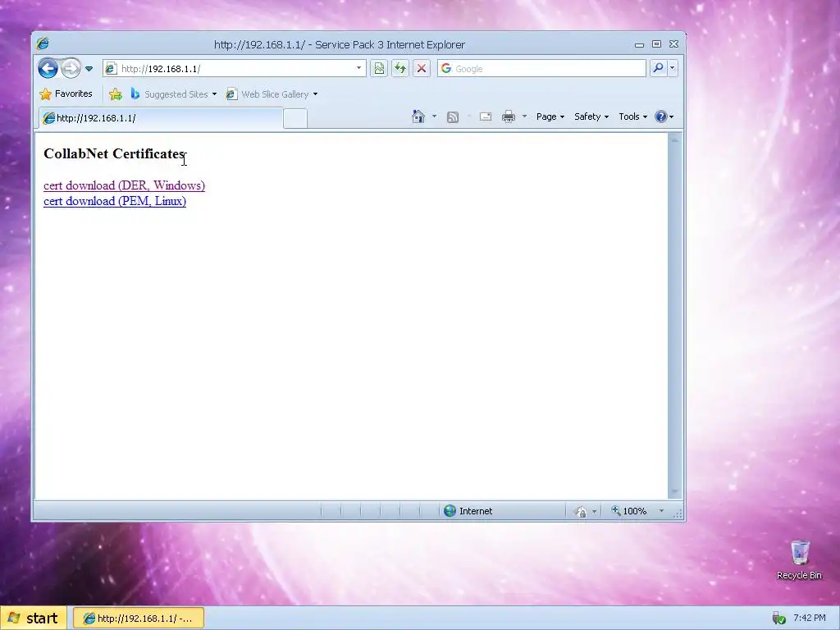Click the Forward navigation arrow
Screen dimensions: 840x630
[71, 69]
